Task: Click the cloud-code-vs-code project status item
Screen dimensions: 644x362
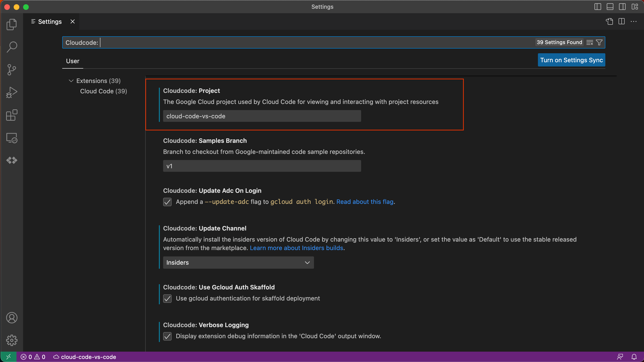Action: (85, 357)
